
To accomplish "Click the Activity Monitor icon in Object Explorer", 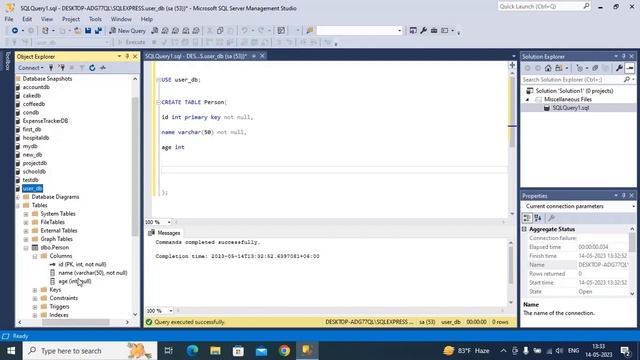I will coord(103,68).
